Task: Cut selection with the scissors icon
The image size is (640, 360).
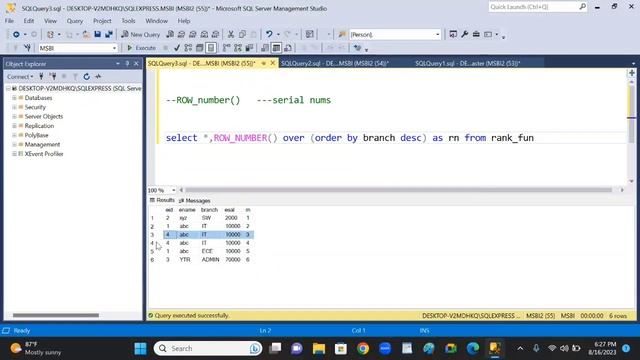Action: (231, 34)
